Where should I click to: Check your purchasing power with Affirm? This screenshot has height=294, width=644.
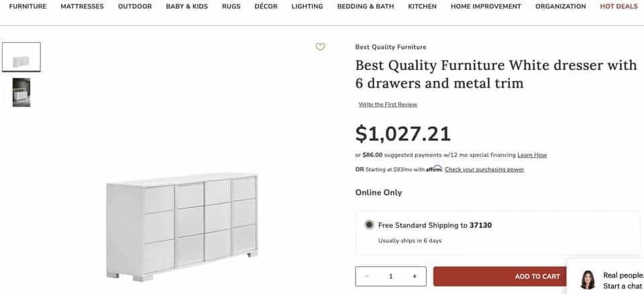pos(484,170)
